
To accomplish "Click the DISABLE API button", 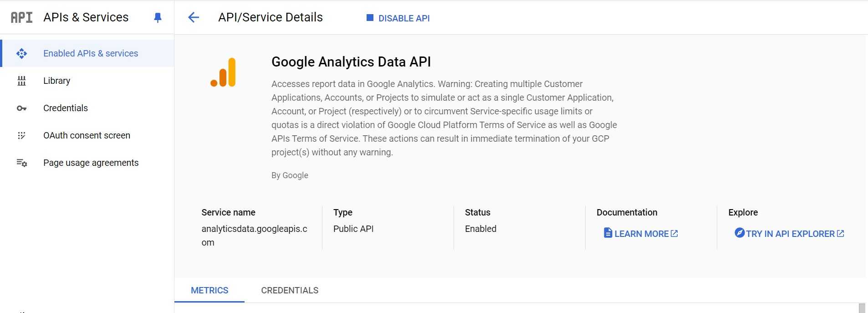I will [x=398, y=18].
